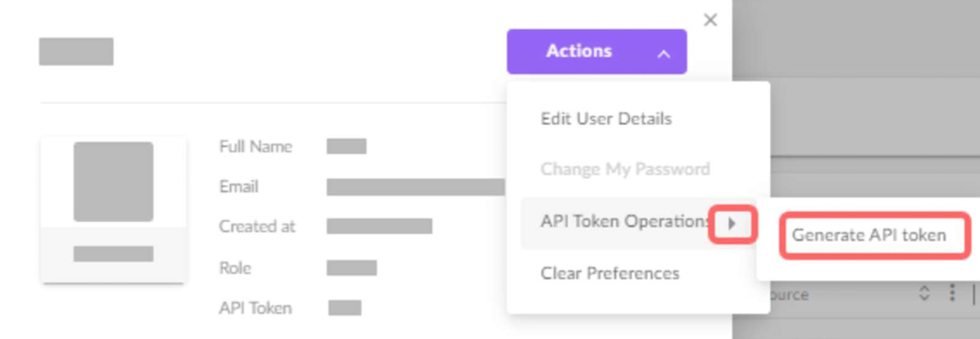Select Clear Preferences
980x339 pixels.
[610, 273]
